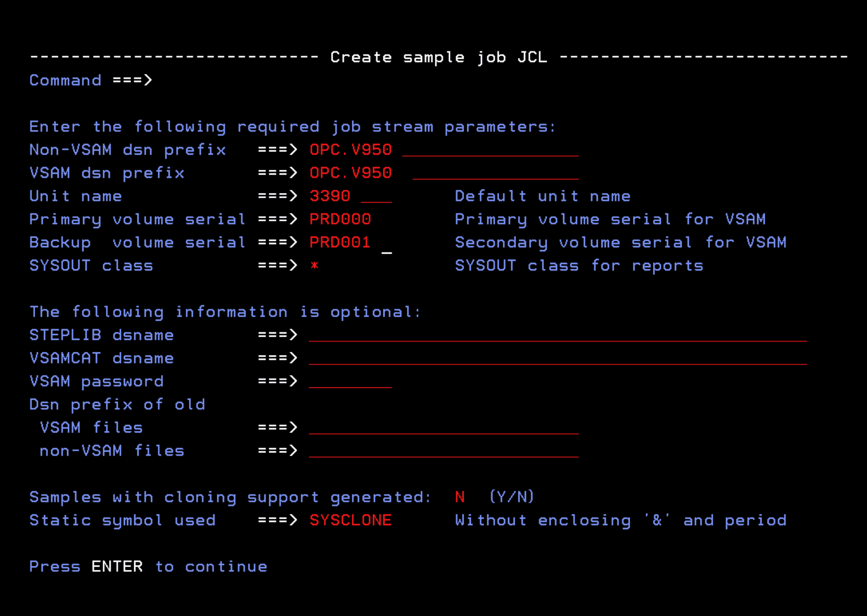Select the SYSOUT class asterisk value

(x=315, y=266)
